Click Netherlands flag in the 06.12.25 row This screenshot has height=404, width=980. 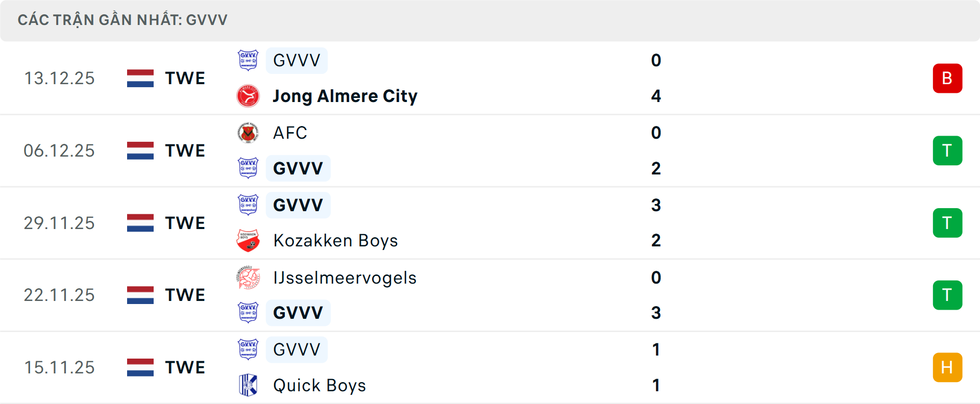pyautogui.click(x=140, y=150)
